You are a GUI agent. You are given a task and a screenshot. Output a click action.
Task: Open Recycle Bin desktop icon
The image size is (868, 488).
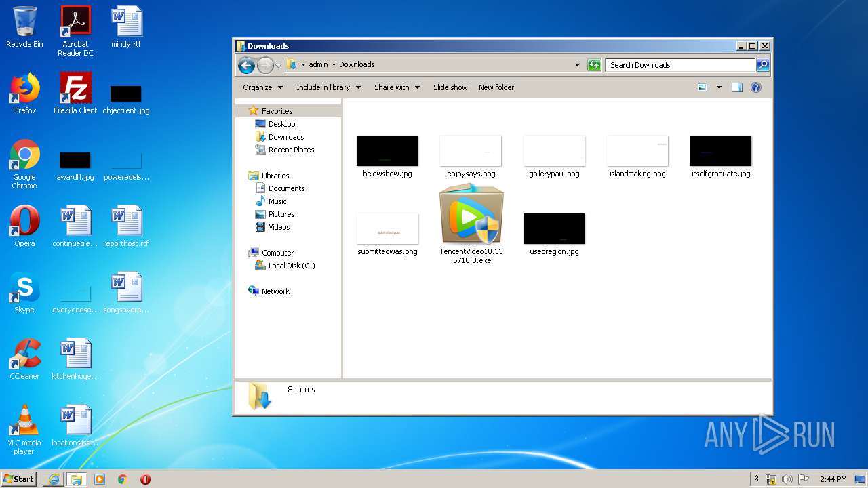click(x=24, y=27)
